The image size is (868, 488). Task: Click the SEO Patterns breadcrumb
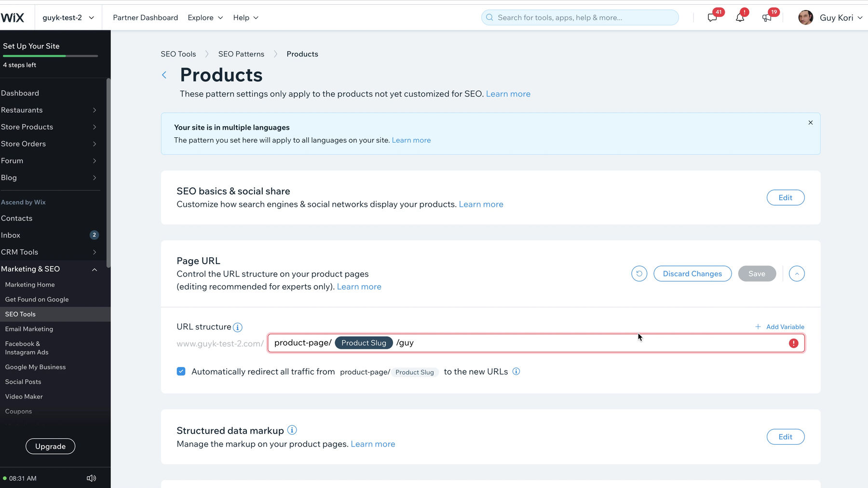(241, 54)
